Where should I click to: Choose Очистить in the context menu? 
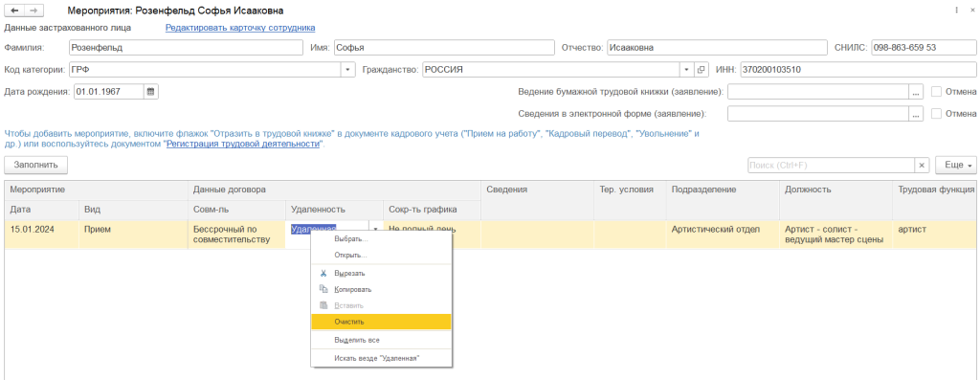click(381, 322)
